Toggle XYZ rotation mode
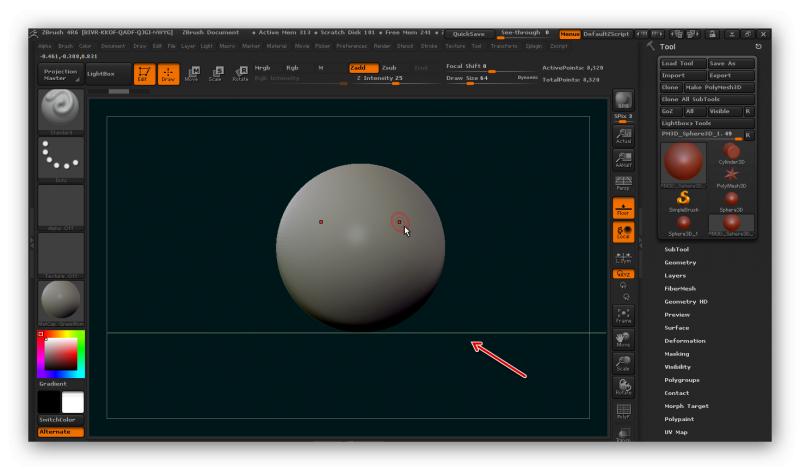Viewport: 800px width, 470px height. [x=623, y=274]
